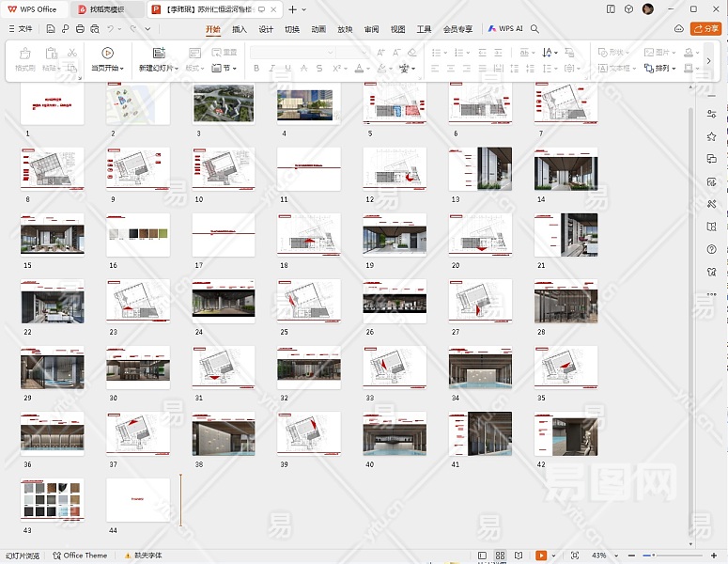
Task: Select slide 44 thumbnail
Action: [x=138, y=499]
